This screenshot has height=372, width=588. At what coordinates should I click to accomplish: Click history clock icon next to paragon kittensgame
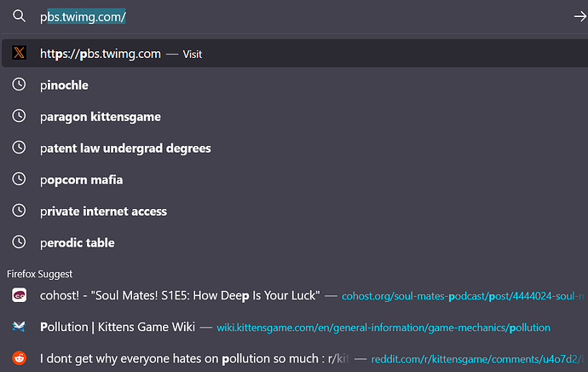(x=19, y=116)
